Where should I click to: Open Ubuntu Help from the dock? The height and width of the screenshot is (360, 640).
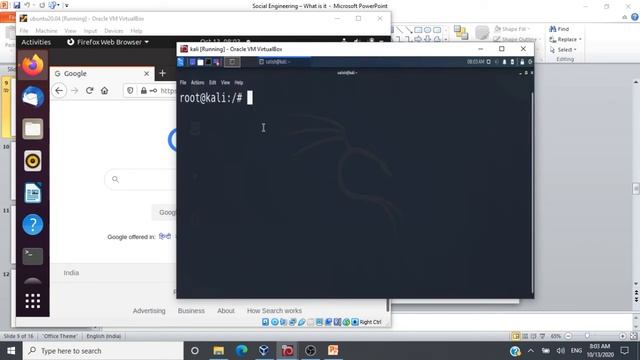tap(33, 224)
